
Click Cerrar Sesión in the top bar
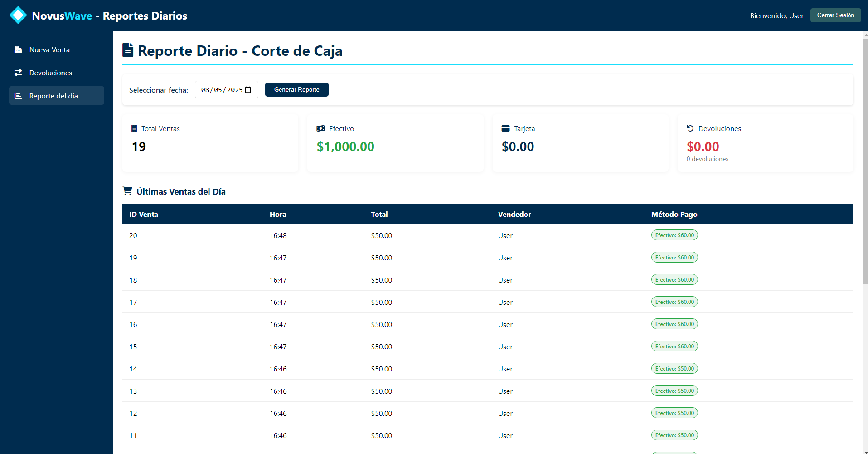835,15
